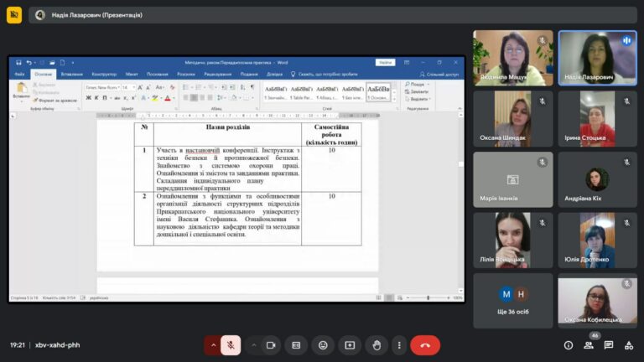Unmute the microphone

pyautogui.click(x=231, y=345)
